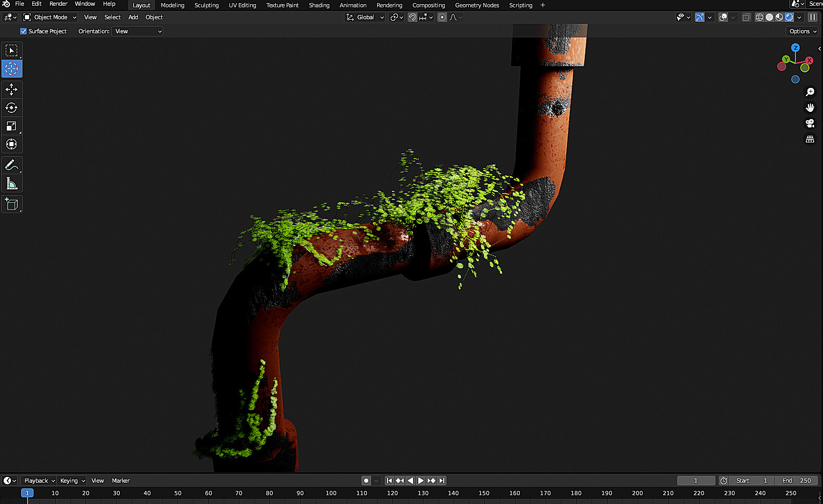Select the Measure ruler tool

click(x=11, y=183)
